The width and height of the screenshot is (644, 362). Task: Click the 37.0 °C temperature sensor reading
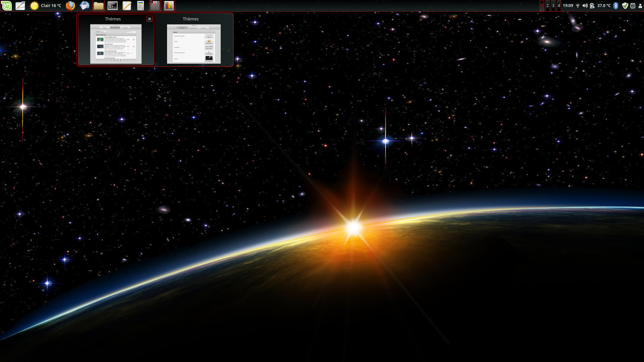coord(604,5)
